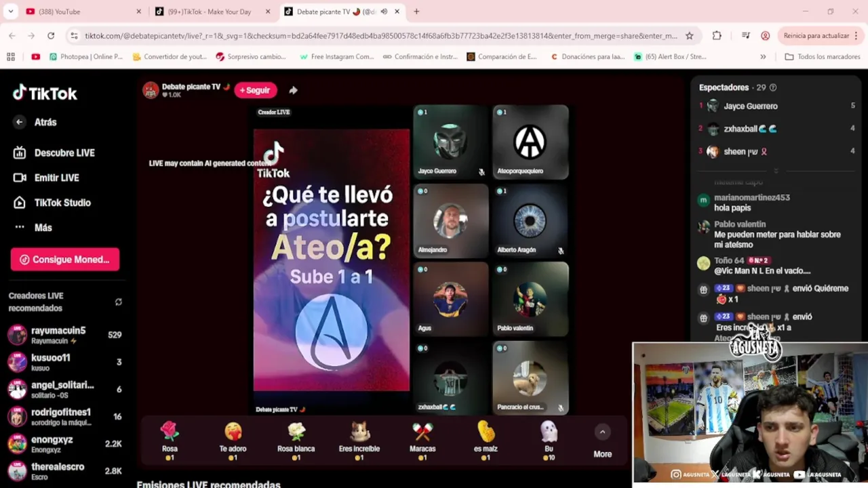Click the Debate picante TV profile avatar
868x488 pixels.
click(x=151, y=90)
